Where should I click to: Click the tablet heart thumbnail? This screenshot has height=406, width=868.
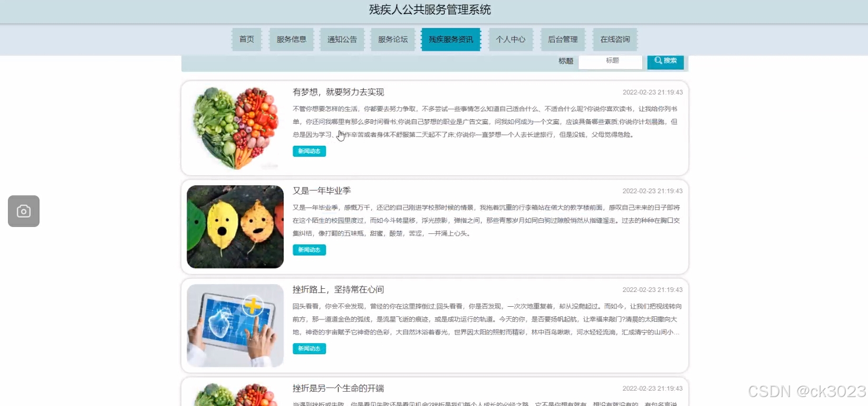tap(235, 326)
